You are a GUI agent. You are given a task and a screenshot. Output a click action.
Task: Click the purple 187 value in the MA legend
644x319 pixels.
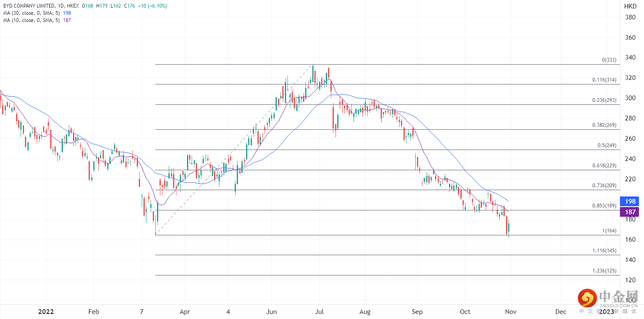click(x=67, y=20)
